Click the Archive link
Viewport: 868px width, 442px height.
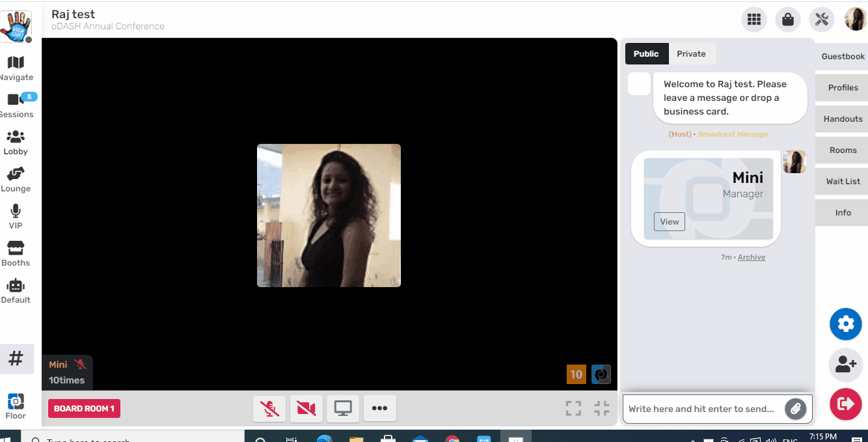tap(752, 257)
